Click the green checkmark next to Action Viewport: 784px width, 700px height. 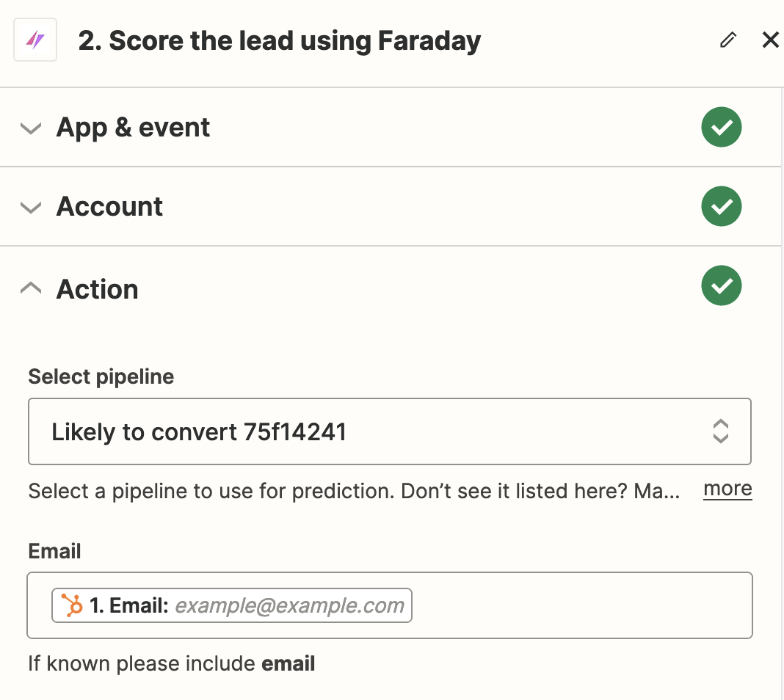click(x=721, y=285)
